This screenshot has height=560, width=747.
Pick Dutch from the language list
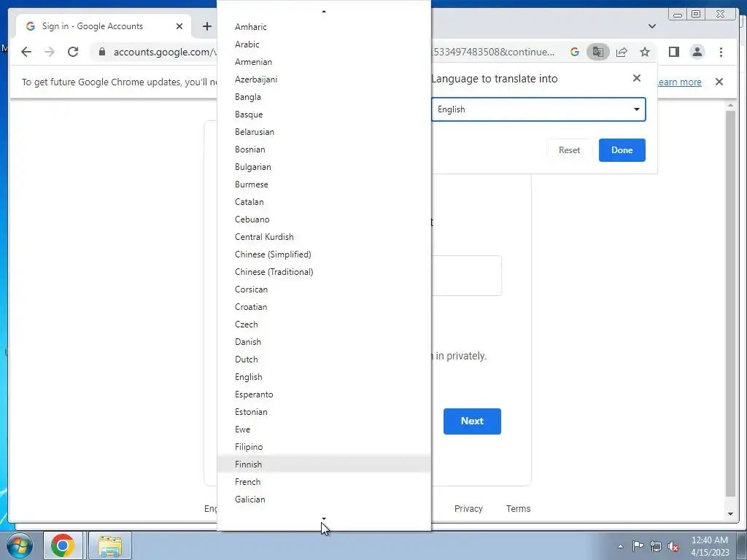coord(324,359)
